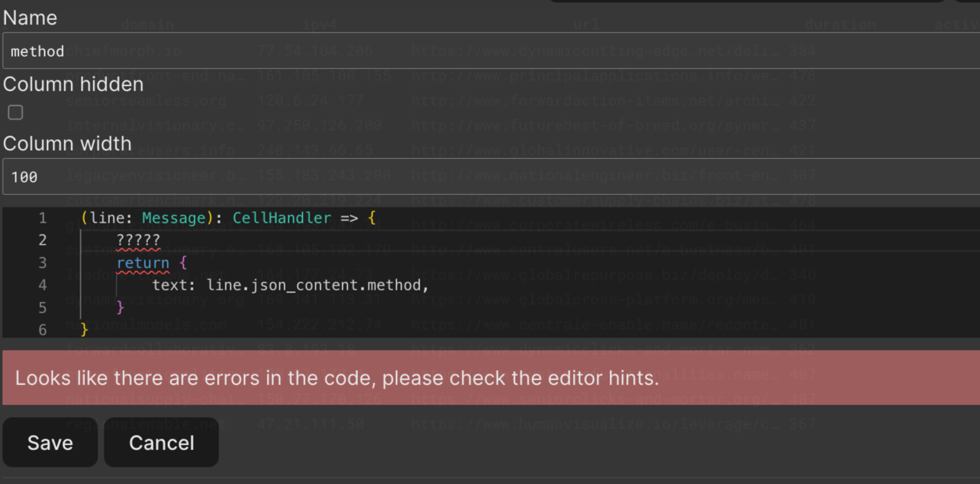Click the 'CellHandler' return type in code

[x=281, y=218]
